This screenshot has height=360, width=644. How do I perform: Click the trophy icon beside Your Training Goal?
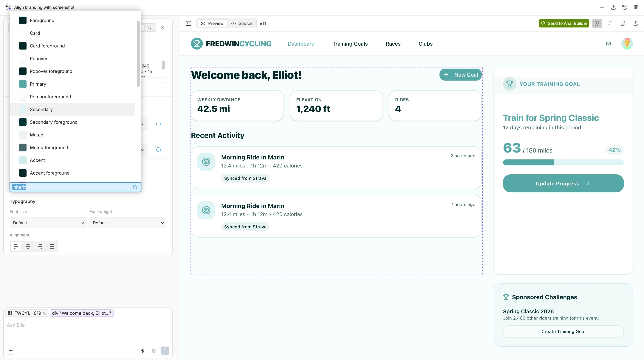pos(510,84)
